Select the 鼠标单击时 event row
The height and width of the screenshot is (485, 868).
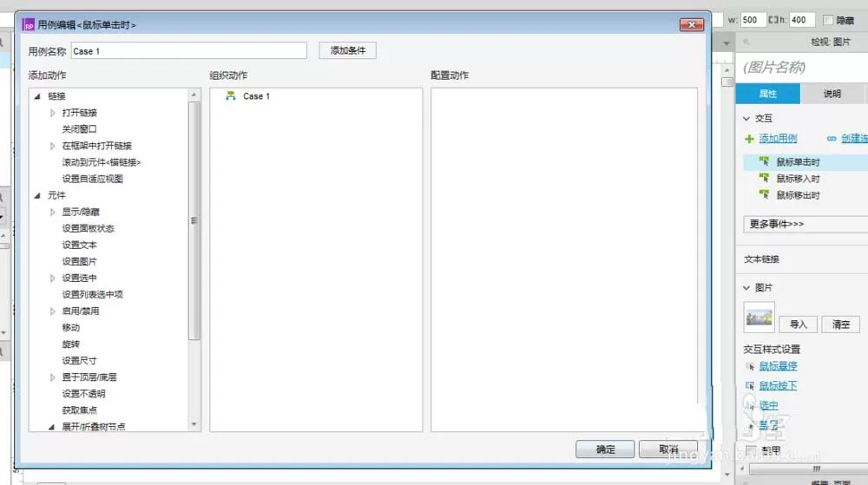[806, 162]
